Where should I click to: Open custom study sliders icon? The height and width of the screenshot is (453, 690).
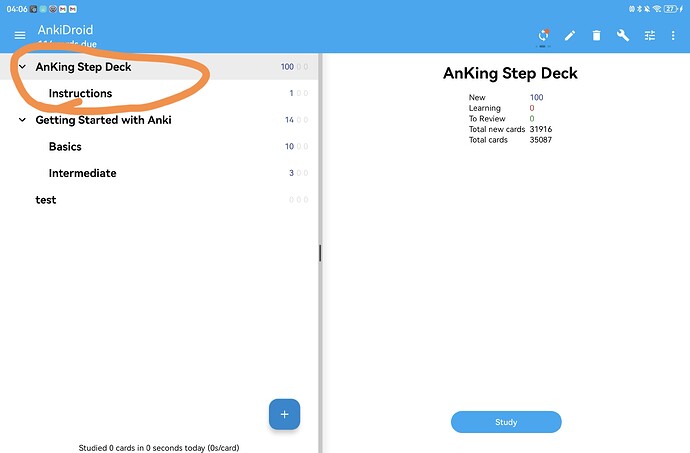(650, 35)
